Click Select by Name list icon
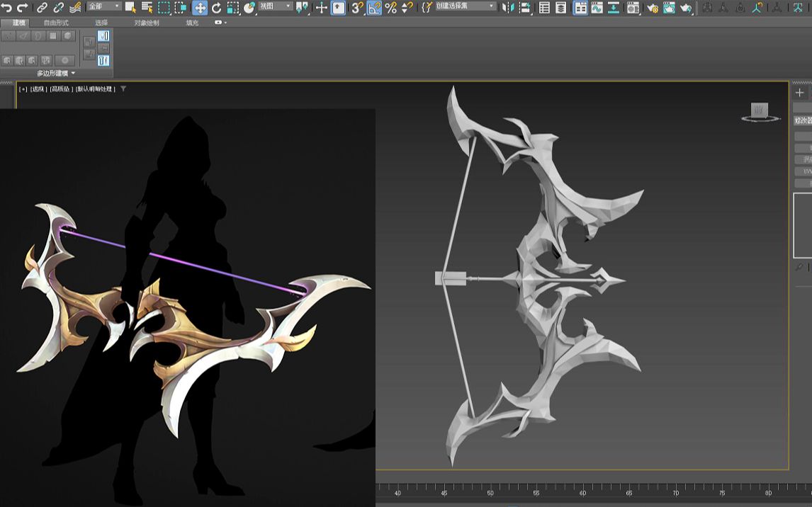The width and height of the screenshot is (812, 507). click(x=147, y=8)
